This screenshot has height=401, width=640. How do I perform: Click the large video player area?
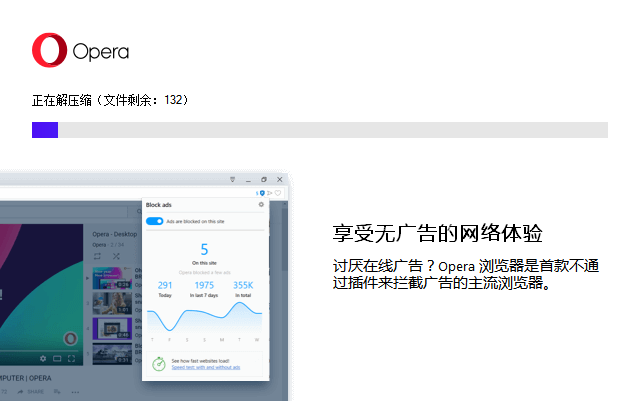pyautogui.click(x=41, y=294)
